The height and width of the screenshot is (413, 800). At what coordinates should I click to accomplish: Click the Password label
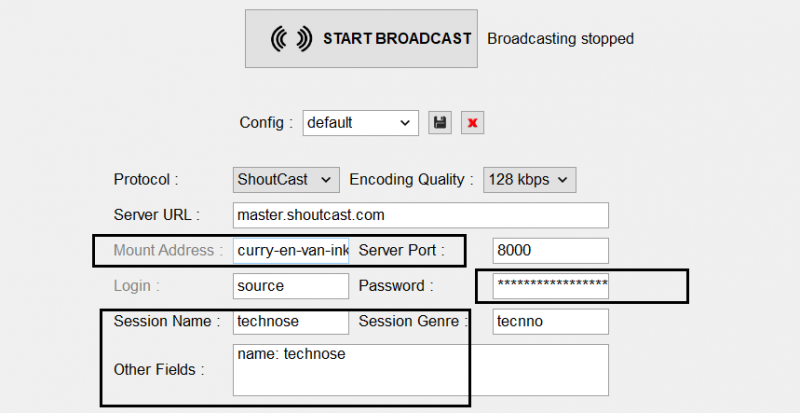tap(395, 286)
